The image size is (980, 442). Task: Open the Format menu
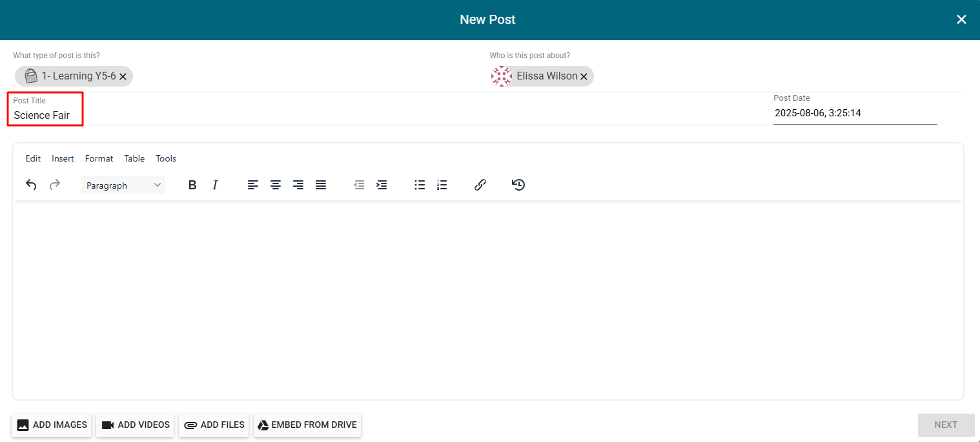coord(99,158)
